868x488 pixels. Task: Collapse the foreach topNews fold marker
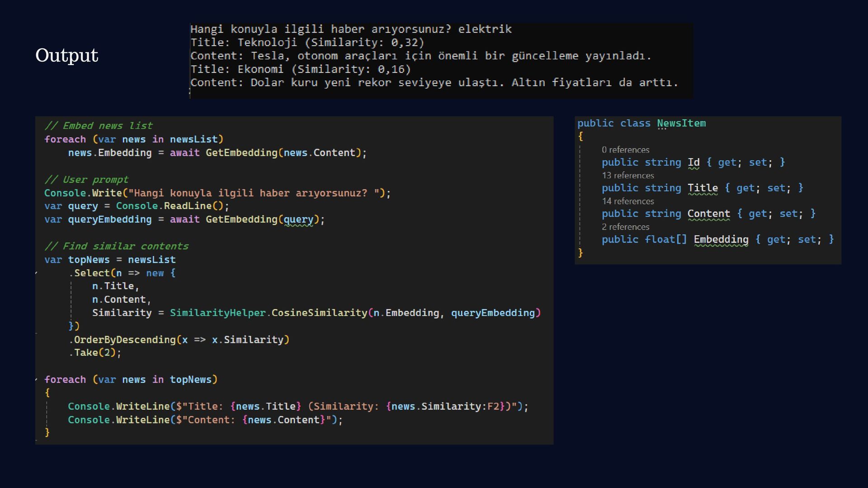pyautogui.click(x=37, y=380)
